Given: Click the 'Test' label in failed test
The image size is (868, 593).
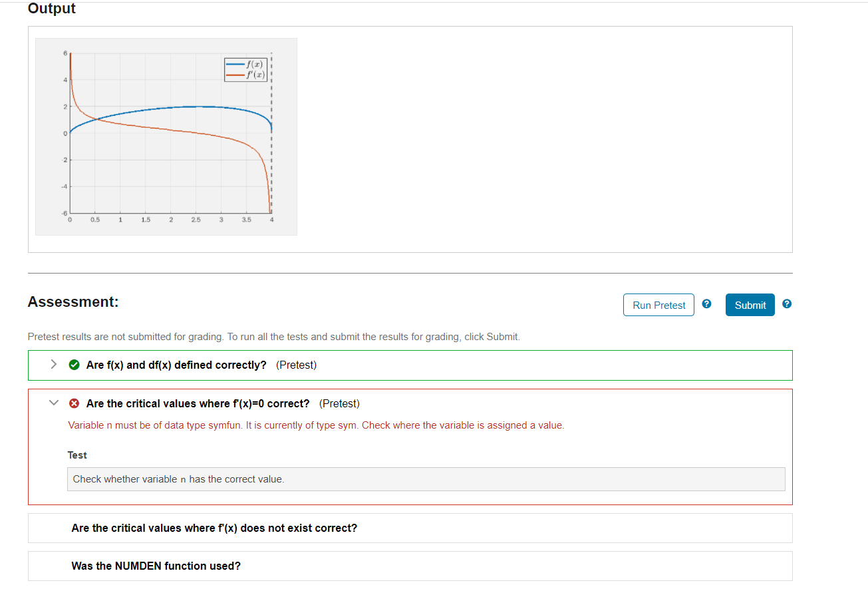Looking at the screenshot, I should click(x=77, y=455).
